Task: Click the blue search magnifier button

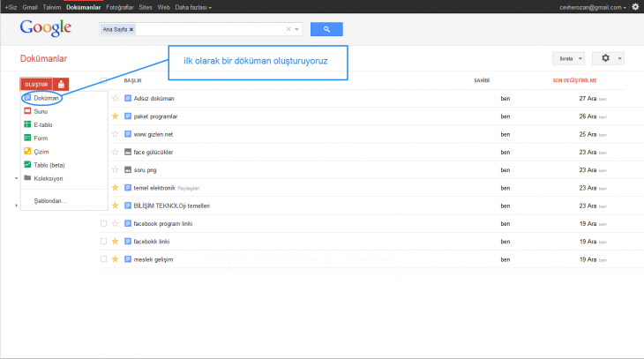Action: 326,29
